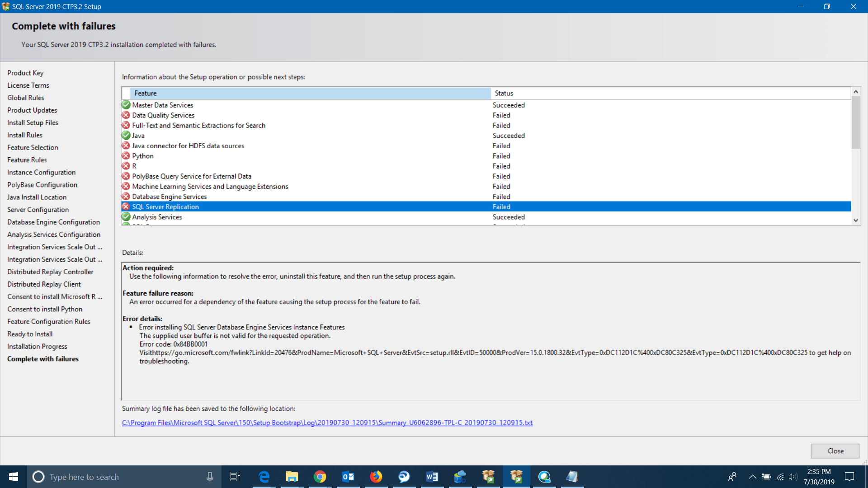Expand hidden icons chevron in system tray
868x488 pixels.
(752, 477)
